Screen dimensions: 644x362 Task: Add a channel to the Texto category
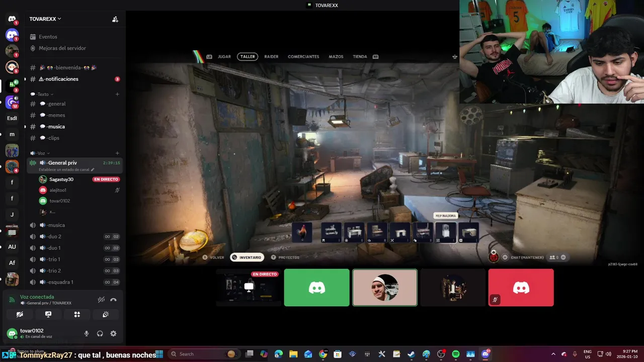[x=117, y=94]
